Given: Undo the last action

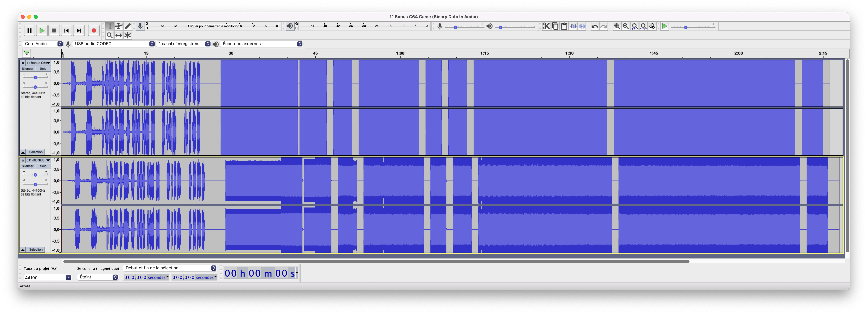Looking at the screenshot, I should [595, 26].
